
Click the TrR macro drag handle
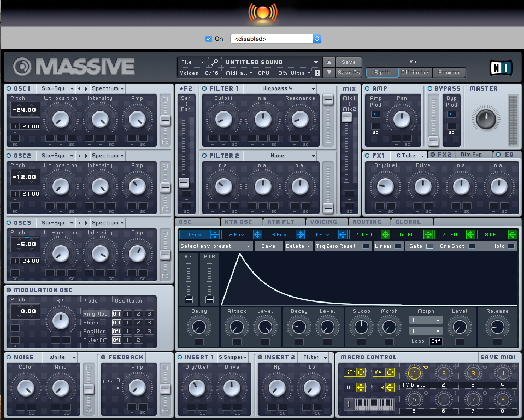tap(390, 388)
